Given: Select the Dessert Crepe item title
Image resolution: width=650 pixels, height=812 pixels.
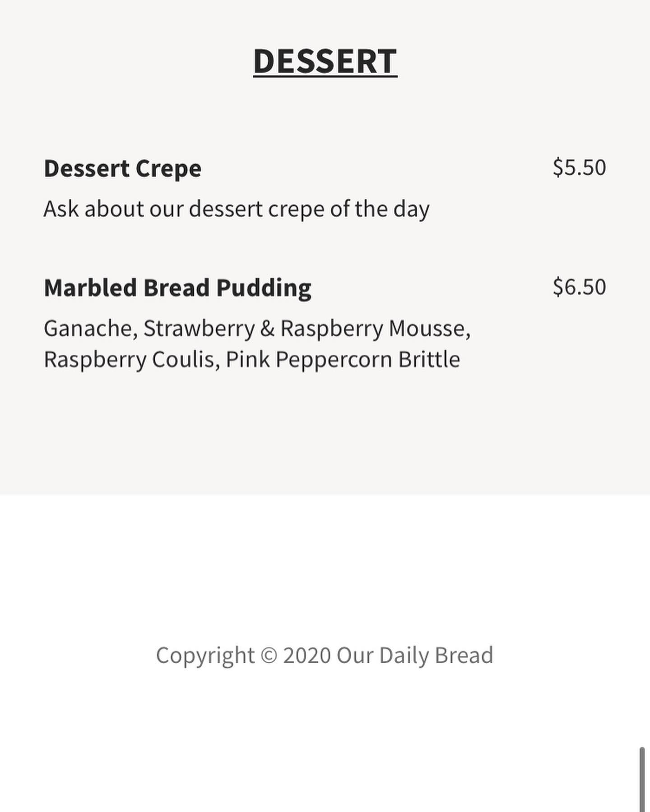Looking at the screenshot, I should point(122,168).
